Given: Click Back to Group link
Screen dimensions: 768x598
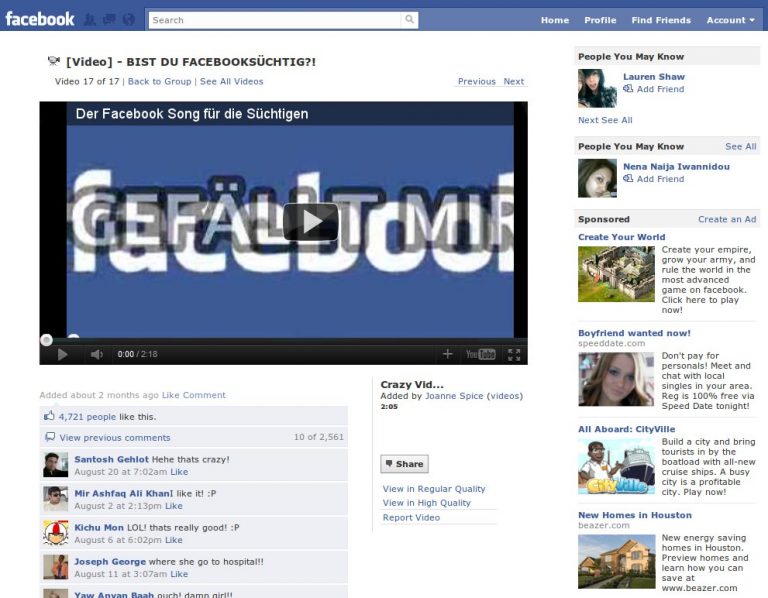Looking at the screenshot, I should click(x=159, y=81).
